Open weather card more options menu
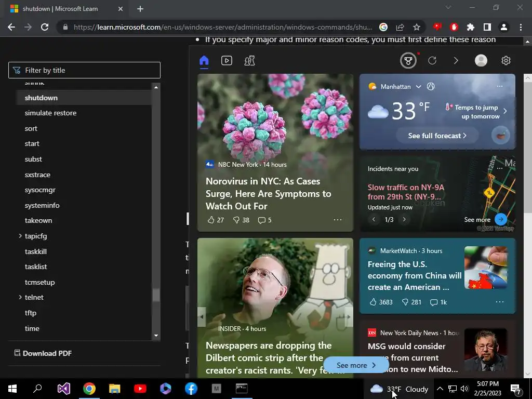Screen dimensions: 532x399 click(499, 86)
